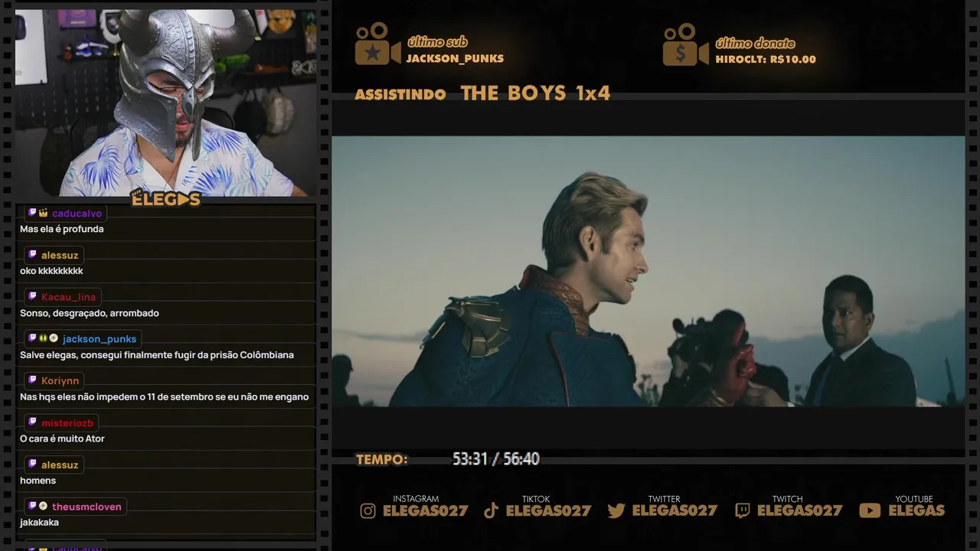Click the Twitch badge beside caducalvo
Screen dimensions: 980x551
point(32,213)
